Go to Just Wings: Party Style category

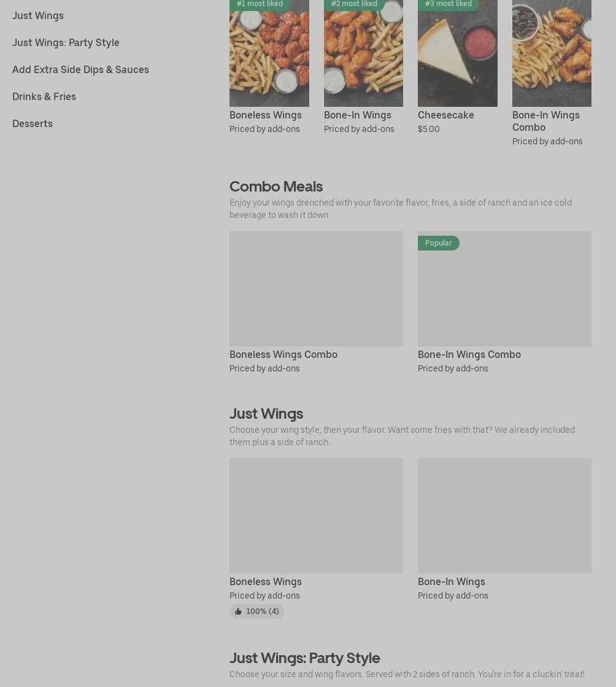66,42
